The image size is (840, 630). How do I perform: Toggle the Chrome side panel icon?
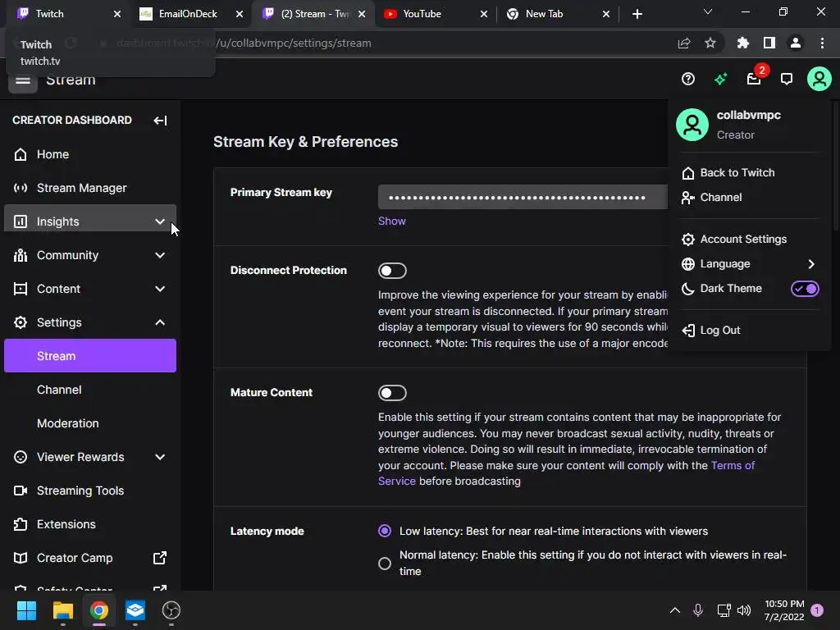coord(769,43)
